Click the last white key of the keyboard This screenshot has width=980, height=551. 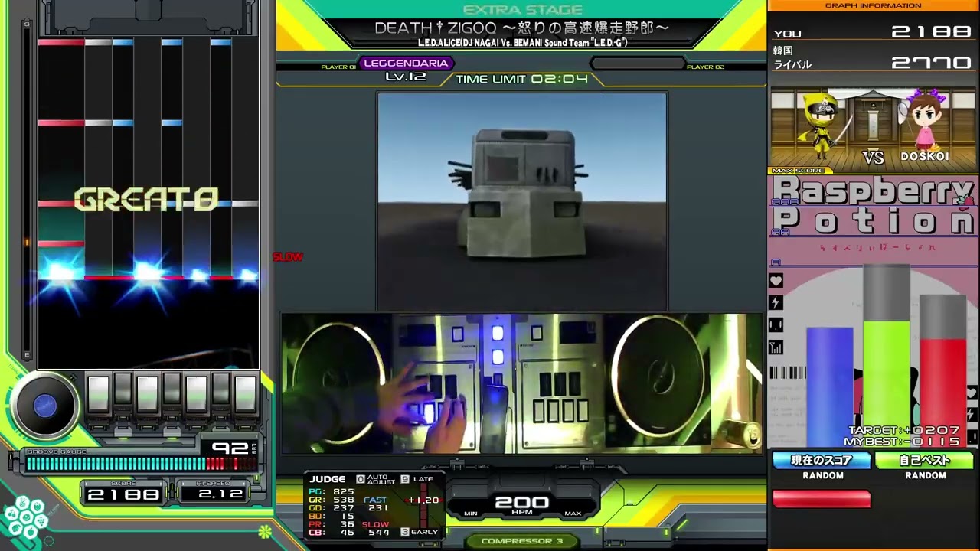(x=245, y=393)
